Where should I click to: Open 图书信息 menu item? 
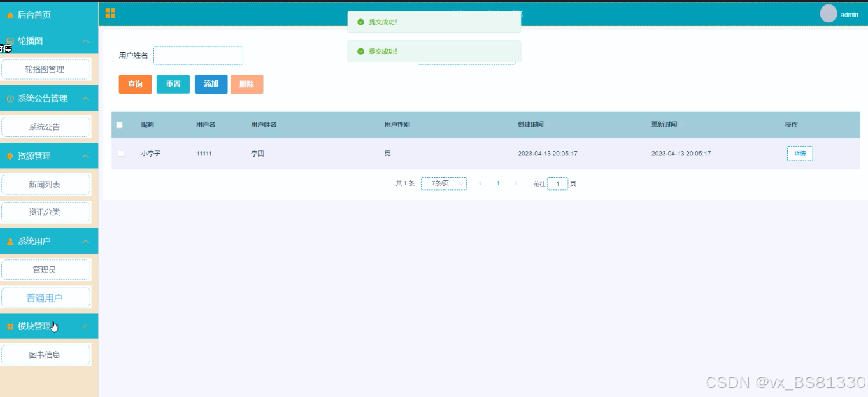click(x=46, y=355)
